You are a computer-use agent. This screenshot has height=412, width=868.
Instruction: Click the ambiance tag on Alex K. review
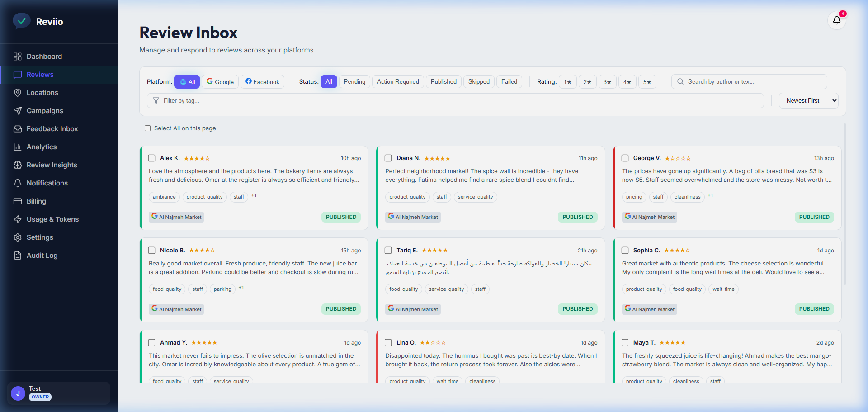click(164, 197)
